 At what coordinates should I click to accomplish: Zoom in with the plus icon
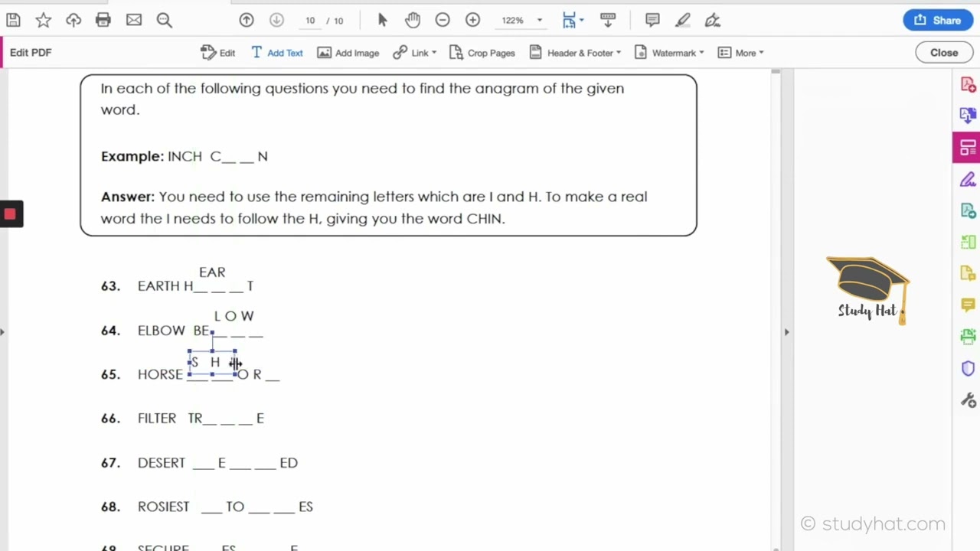tap(472, 21)
